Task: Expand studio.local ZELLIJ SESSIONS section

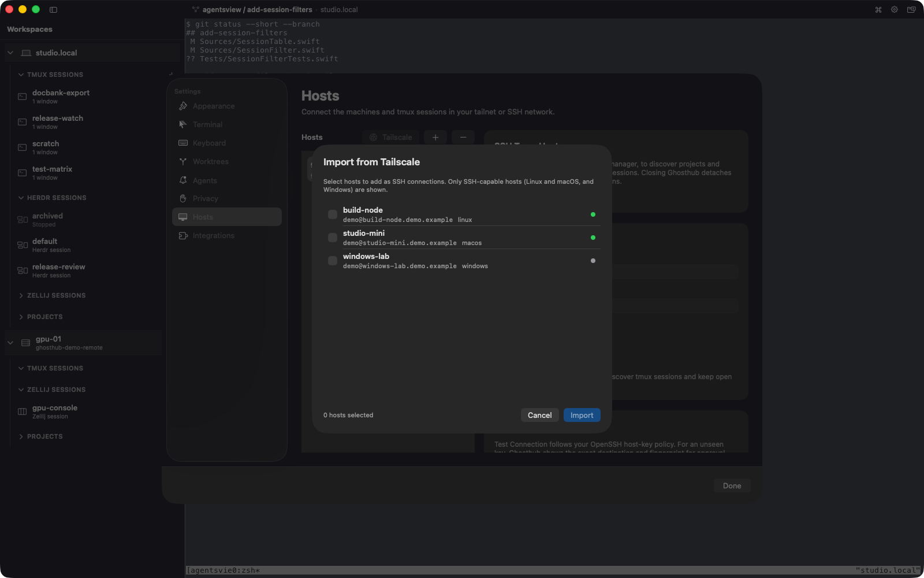Action: [21, 295]
